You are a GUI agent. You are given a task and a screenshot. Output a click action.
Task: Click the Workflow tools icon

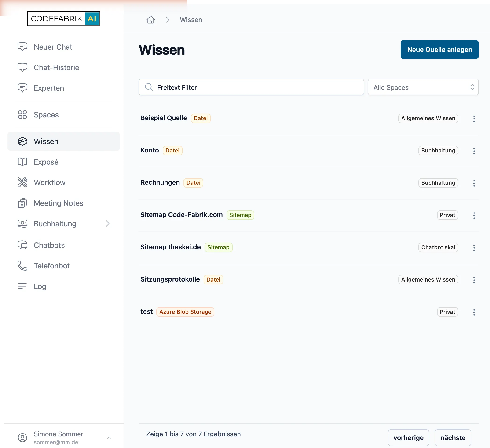(22, 183)
